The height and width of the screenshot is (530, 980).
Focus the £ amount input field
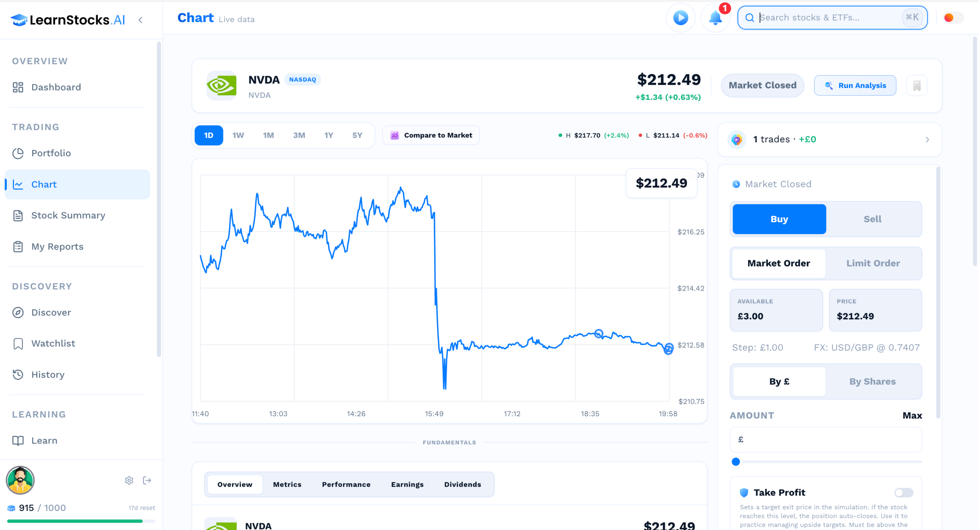(826, 439)
